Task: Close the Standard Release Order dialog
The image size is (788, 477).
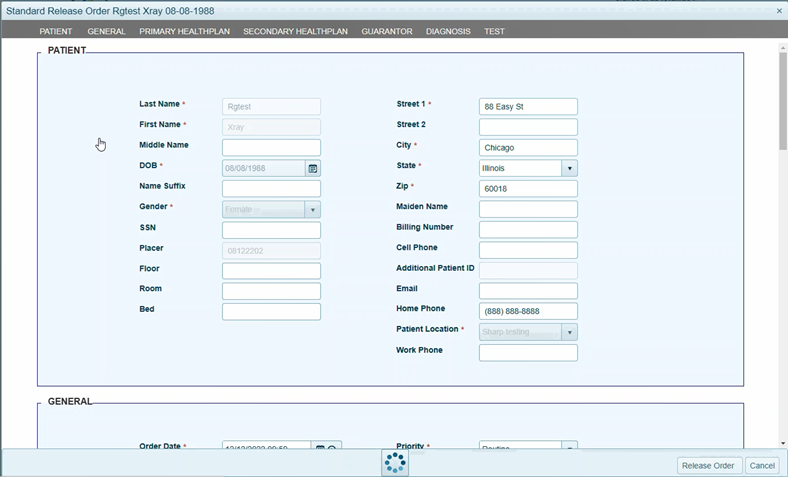Action: pyautogui.click(x=779, y=9)
